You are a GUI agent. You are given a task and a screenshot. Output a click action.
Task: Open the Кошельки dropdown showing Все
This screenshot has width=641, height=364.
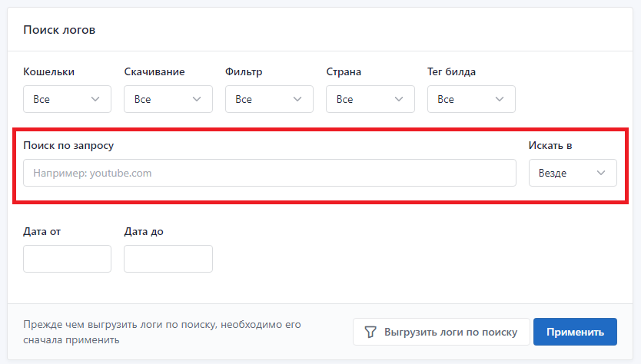[x=67, y=99]
